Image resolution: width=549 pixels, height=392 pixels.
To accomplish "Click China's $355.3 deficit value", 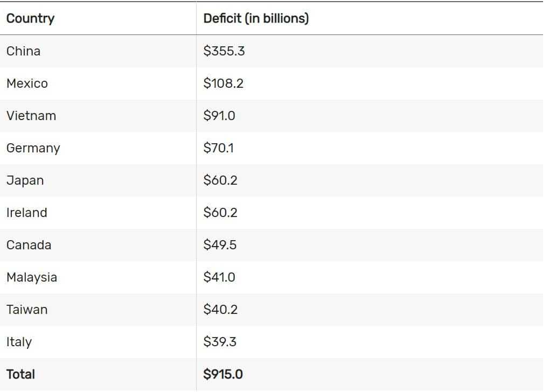I will [x=224, y=51].
